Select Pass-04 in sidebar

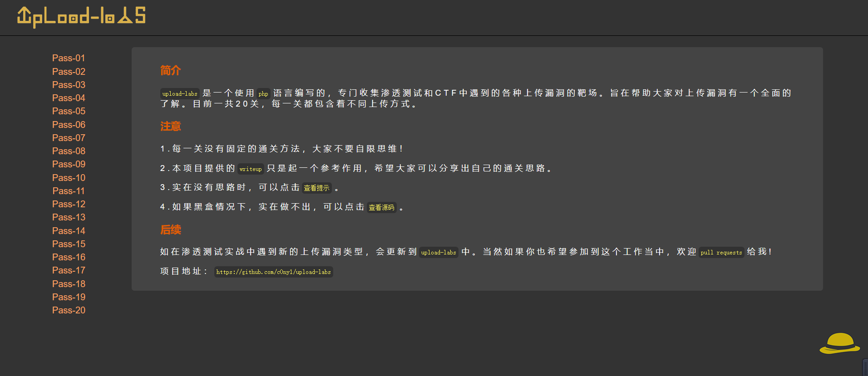(x=69, y=98)
